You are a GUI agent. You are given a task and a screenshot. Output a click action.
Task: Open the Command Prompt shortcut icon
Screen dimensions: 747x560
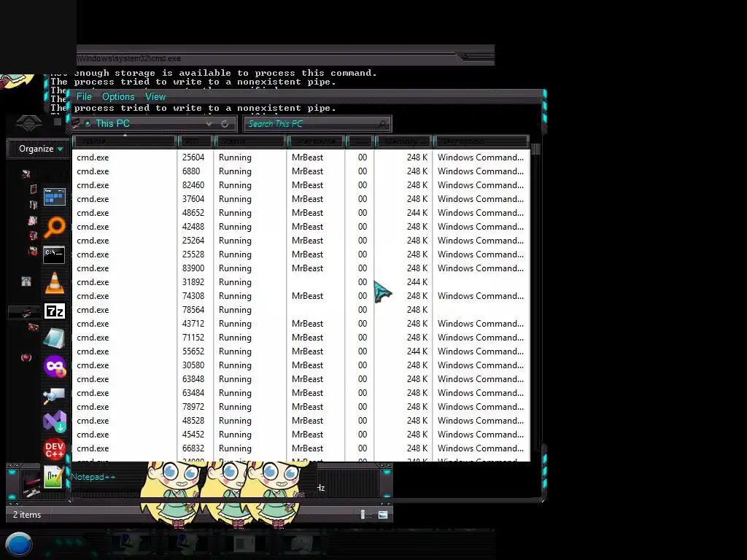click(54, 254)
